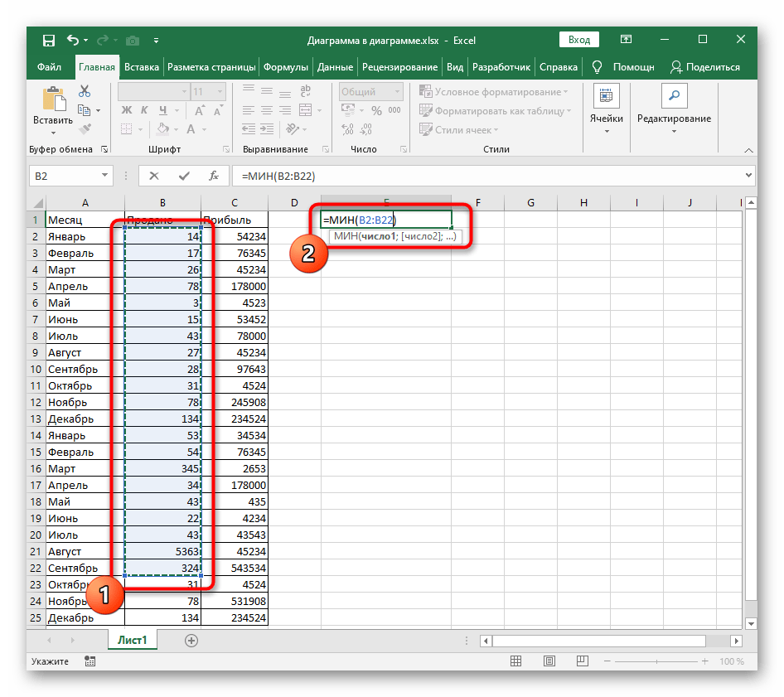Screen dimensions: 784x697
Task: Click the merge and center icon
Action: click(305, 110)
